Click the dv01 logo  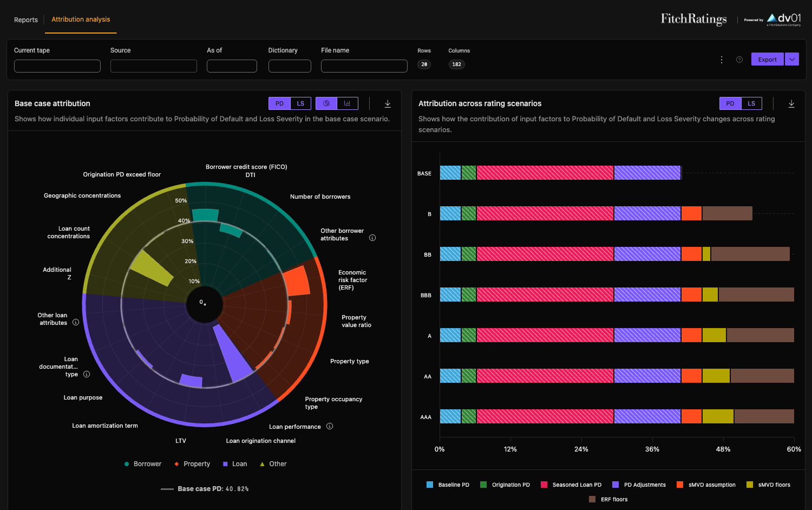click(784, 19)
